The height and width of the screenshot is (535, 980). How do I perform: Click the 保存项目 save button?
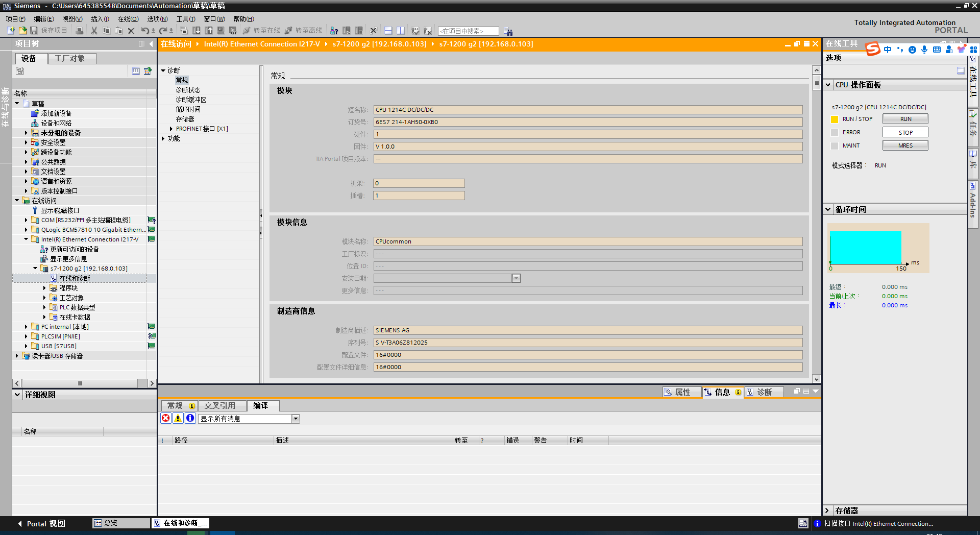pyautogui.click(x=49, y=31)
